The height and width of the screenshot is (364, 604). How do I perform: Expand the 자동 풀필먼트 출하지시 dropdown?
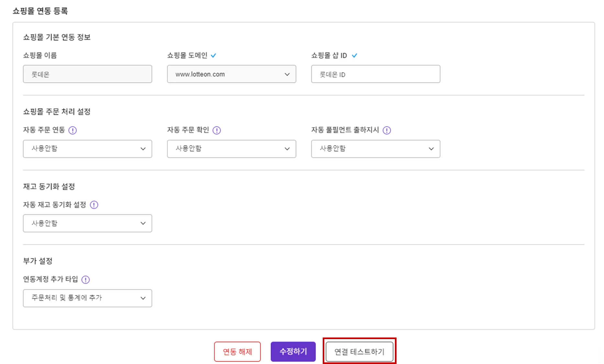tap(375, 149)
